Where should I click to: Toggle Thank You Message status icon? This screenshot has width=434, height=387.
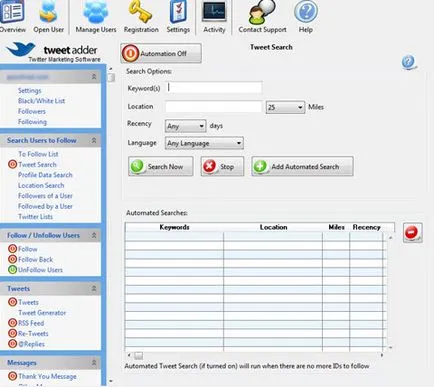[12, 376]
